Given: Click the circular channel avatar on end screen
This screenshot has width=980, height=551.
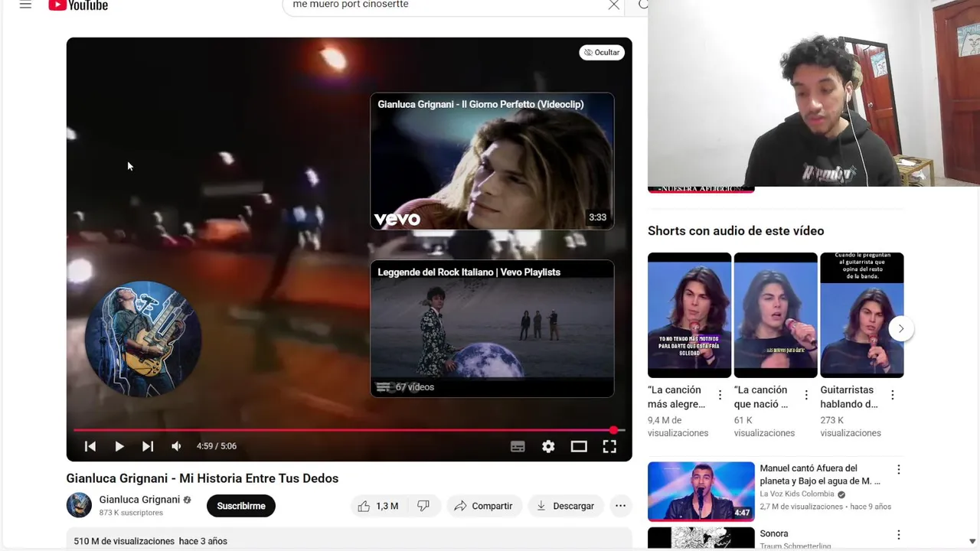Looking at the screenshot, I should point(143,339).
